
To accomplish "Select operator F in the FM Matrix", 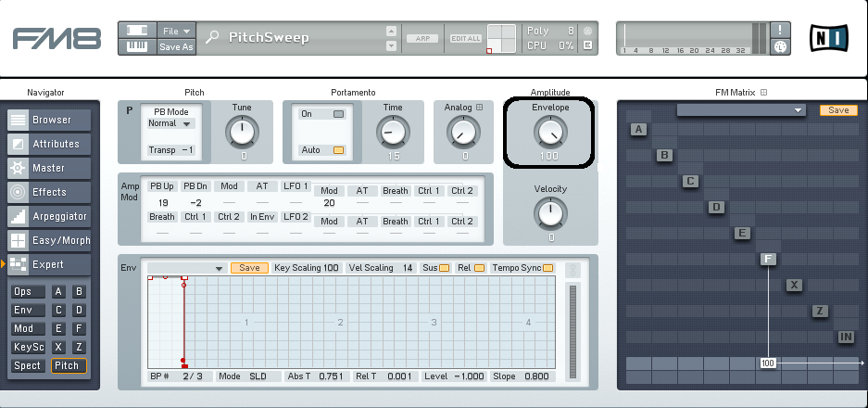I will click(768, 259).
